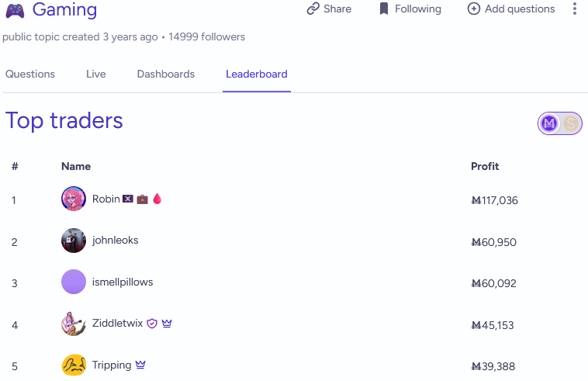Click the Add questions plus icon
The height and width of the screenshot is (381, 588).
(474, 9)
